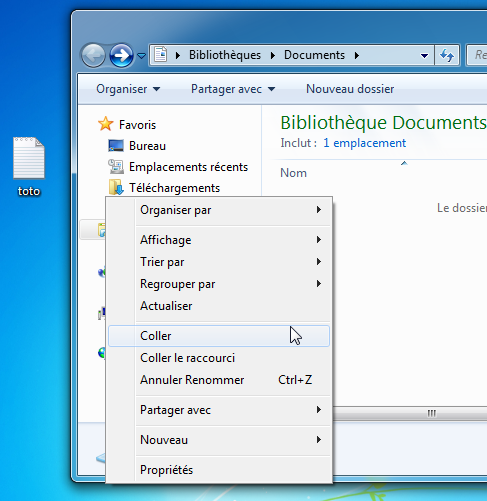Open the Organiser toolbar menu
487x501 pixels.
point(128,89)
